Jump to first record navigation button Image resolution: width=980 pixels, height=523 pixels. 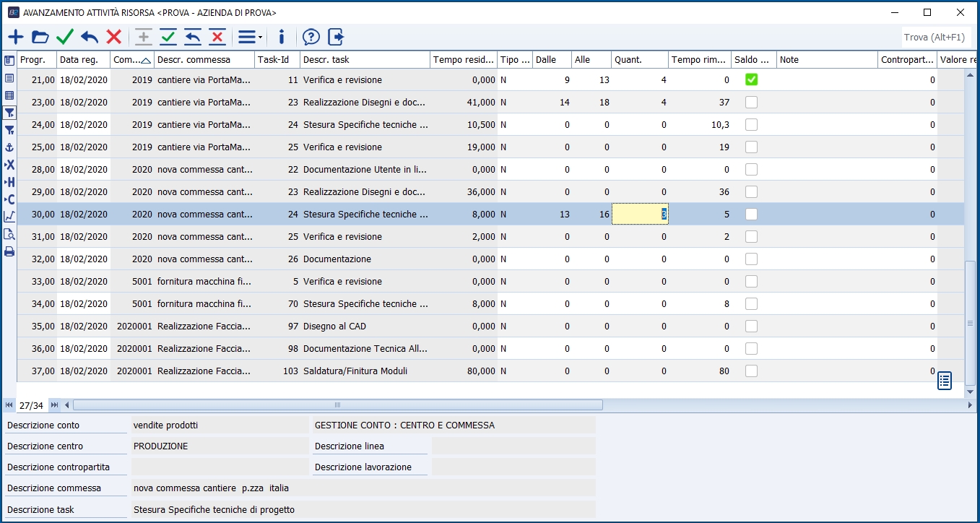click(x=9, y=405)
